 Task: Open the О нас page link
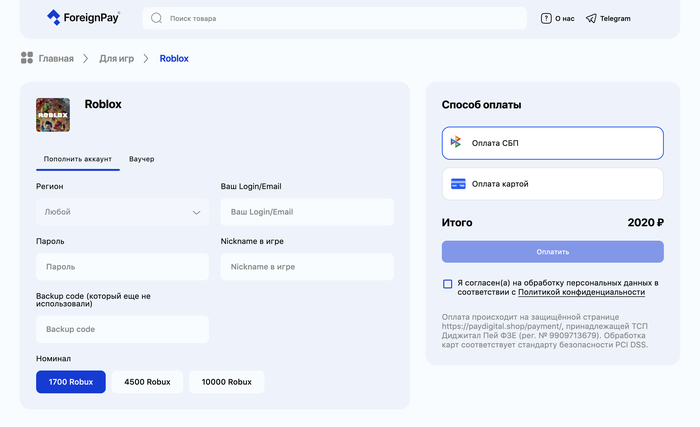tap(564, 18)
